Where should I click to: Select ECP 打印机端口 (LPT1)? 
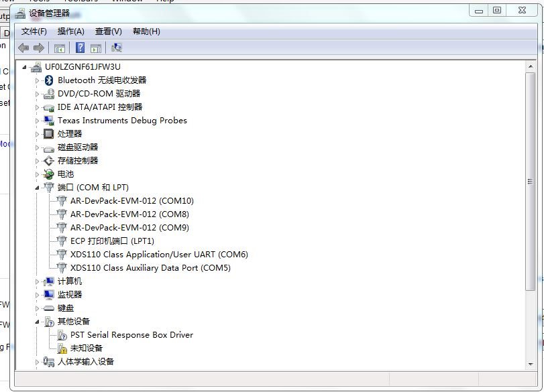[x=112, y=241]
